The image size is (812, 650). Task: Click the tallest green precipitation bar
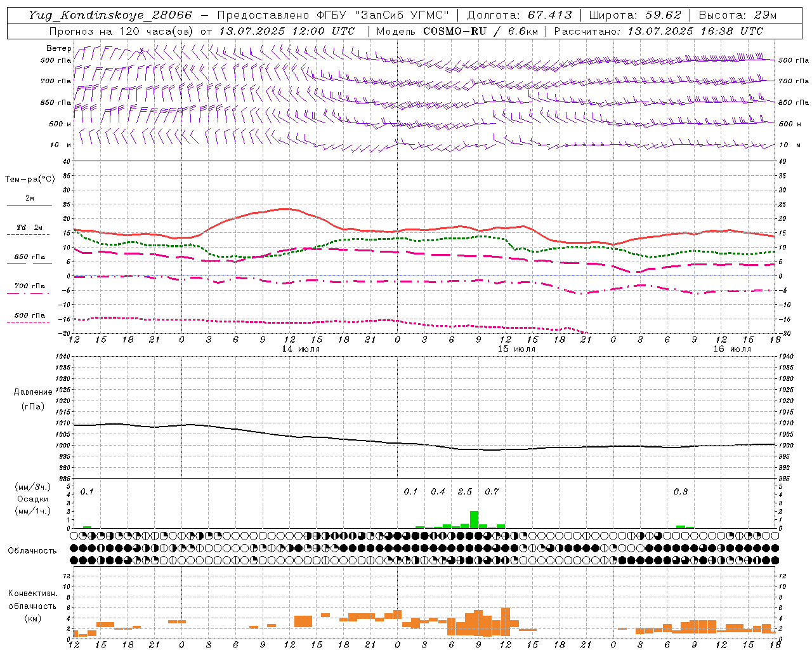coord(474,519)
